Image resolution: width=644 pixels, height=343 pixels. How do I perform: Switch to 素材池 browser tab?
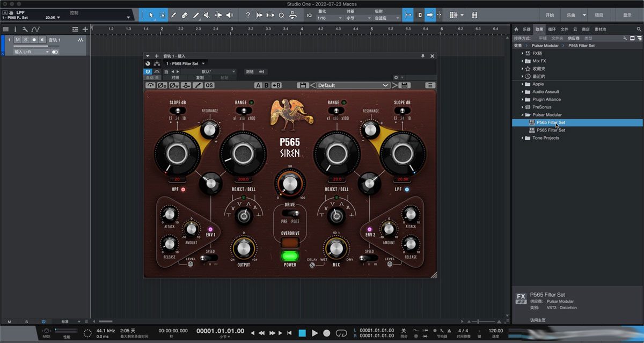599,30
